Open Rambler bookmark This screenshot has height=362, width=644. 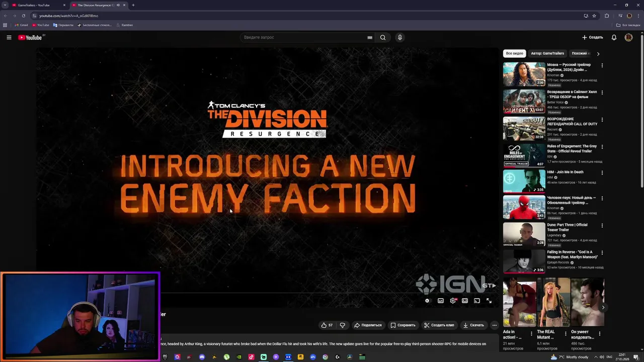pos(124,25)
